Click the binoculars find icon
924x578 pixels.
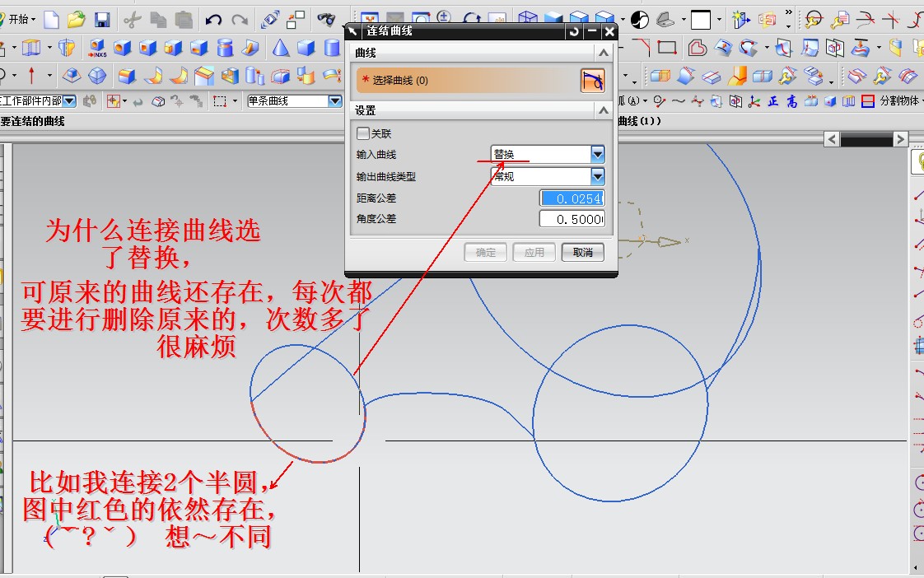[x=326, y=20]
